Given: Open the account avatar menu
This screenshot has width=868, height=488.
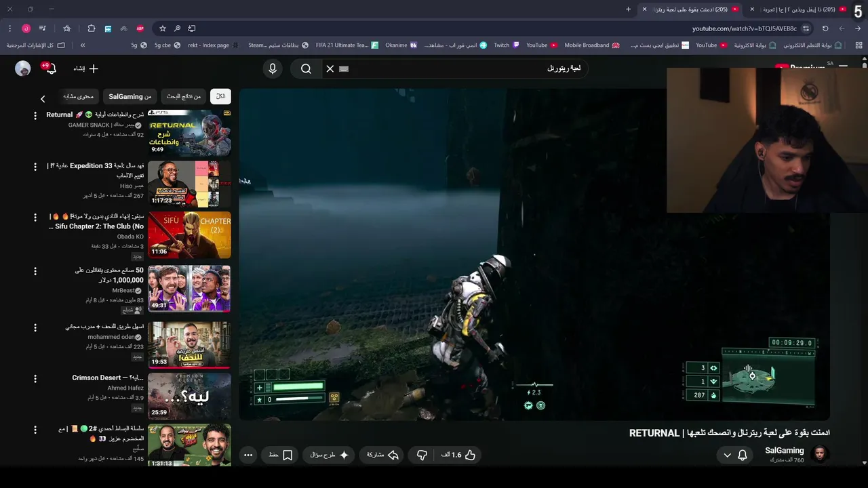Looking at the screenshot, I should tap(23, 68).
